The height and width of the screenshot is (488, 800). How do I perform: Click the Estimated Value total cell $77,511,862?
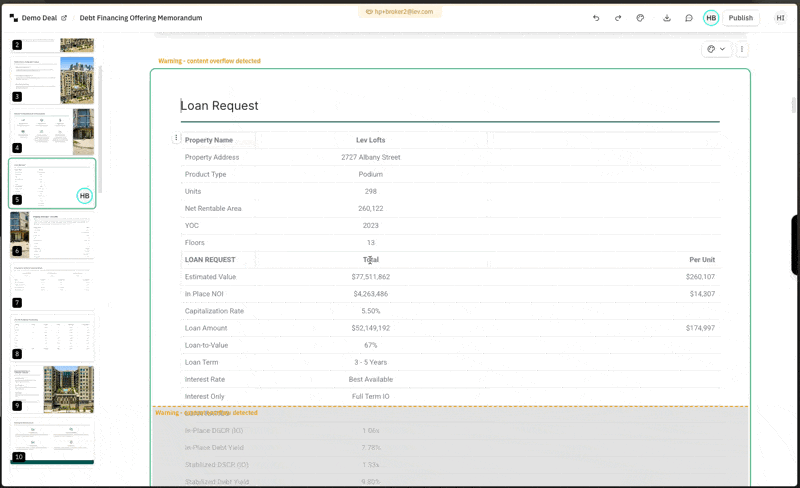370,277
